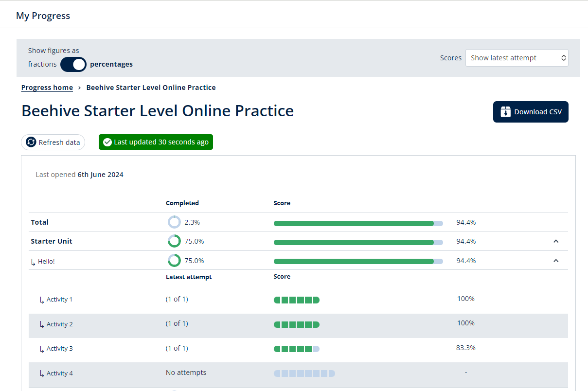The width and height of the screenshot is (588, 391).
Task: Click the Activity 2 segmented score bar
Action: pyautogui.click(x=297, y=324)
